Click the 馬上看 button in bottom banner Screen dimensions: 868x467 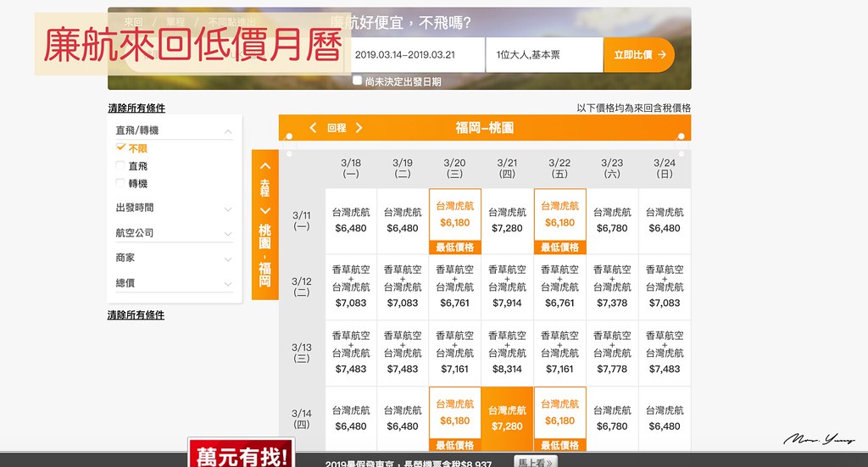tap(537, 462)
